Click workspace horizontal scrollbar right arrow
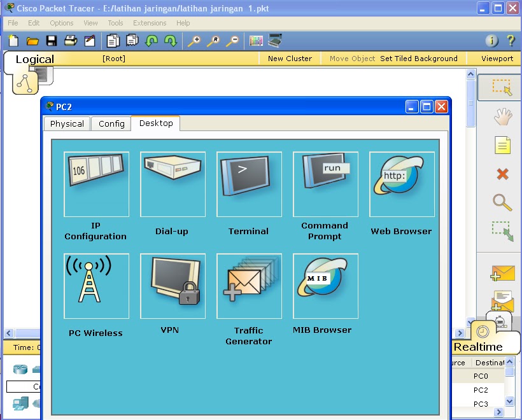The width and height of the screenshot is (522, 420). (x=460, y=333)
